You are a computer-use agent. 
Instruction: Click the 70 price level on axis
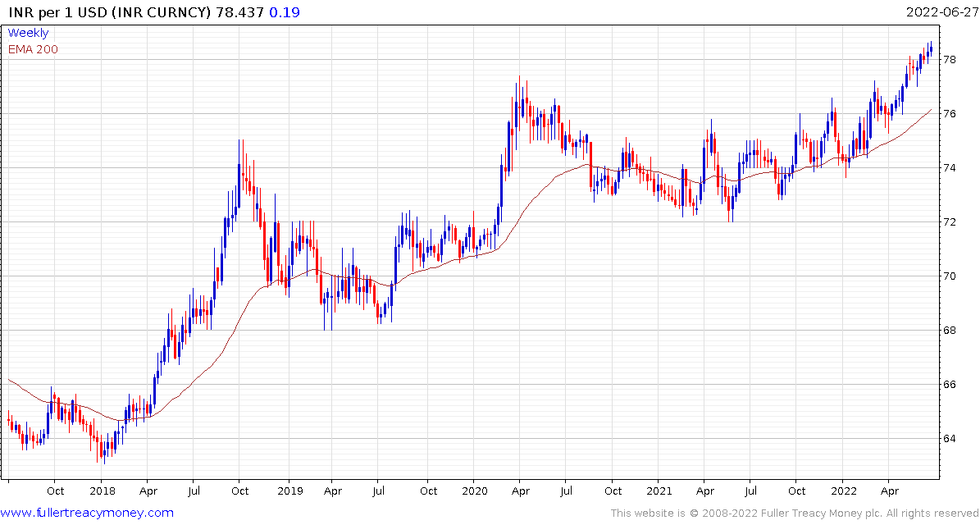(x=950, y=276)
